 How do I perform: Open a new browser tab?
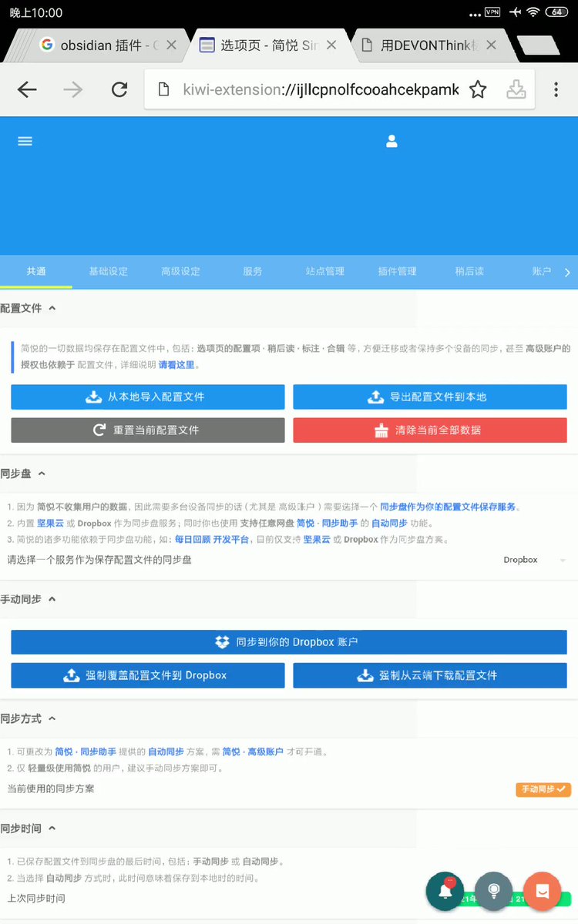538,45
